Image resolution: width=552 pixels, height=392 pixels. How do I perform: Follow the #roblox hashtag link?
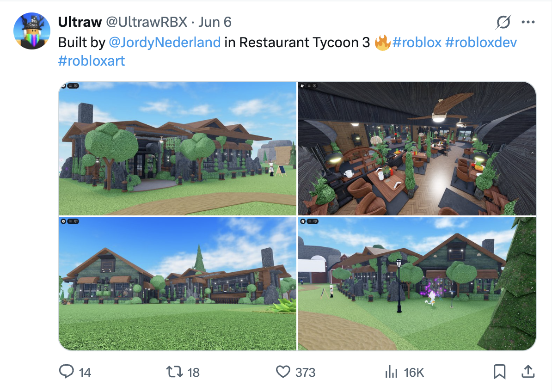point(417,43)
